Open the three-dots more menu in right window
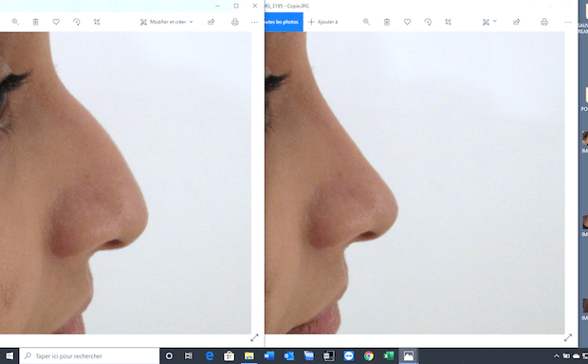This screenshot has width=588, height=364. [x=568, y=22]
